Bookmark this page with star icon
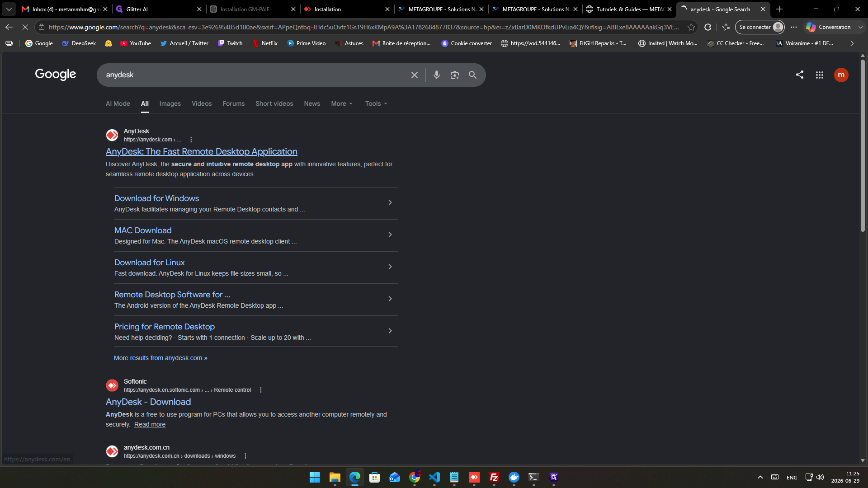Viewport: 868px width, 488px height. click(691, 27)
